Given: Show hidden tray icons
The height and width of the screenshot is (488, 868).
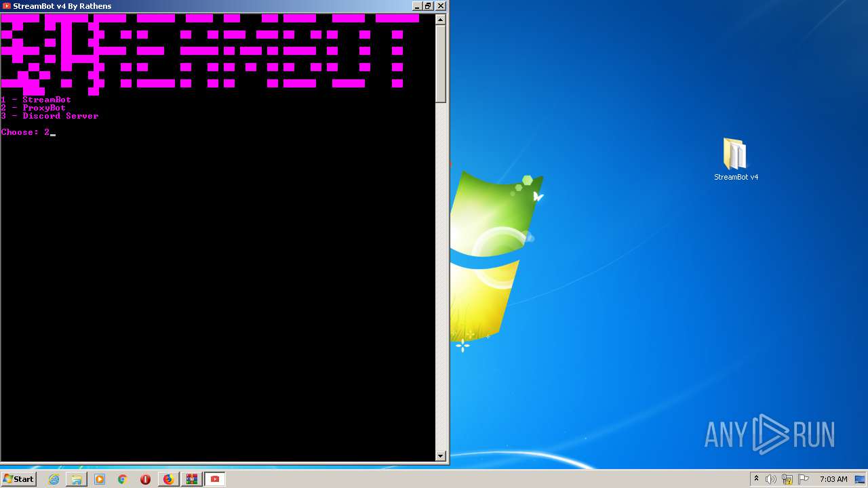Looking at the screenshot, I should point(756,479).
